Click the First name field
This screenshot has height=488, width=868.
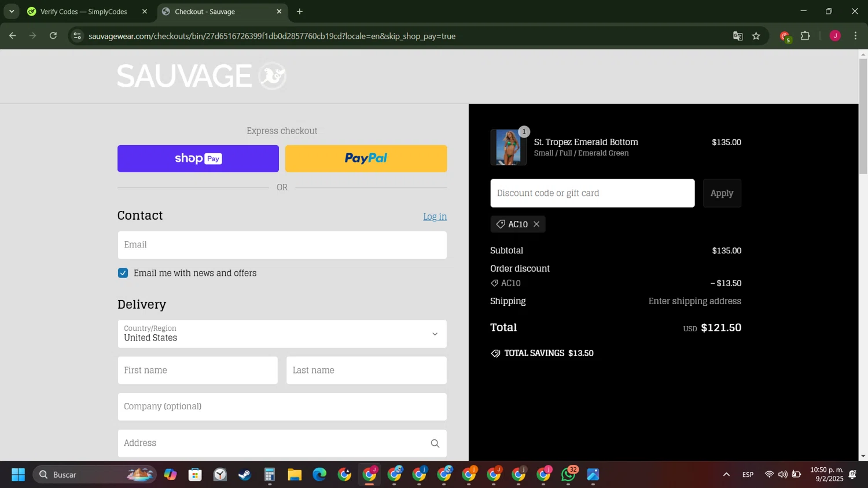(197, 370)
